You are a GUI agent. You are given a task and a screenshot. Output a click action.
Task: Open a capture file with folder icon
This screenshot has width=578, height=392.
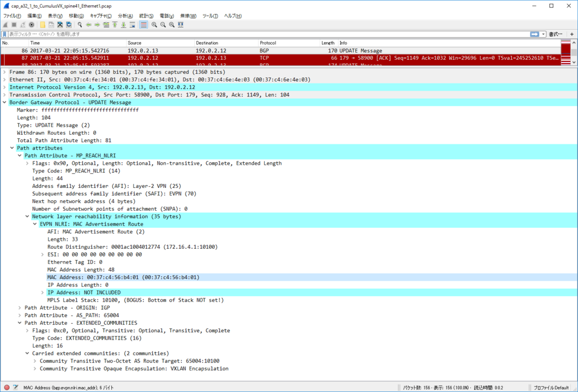point(43,25)
